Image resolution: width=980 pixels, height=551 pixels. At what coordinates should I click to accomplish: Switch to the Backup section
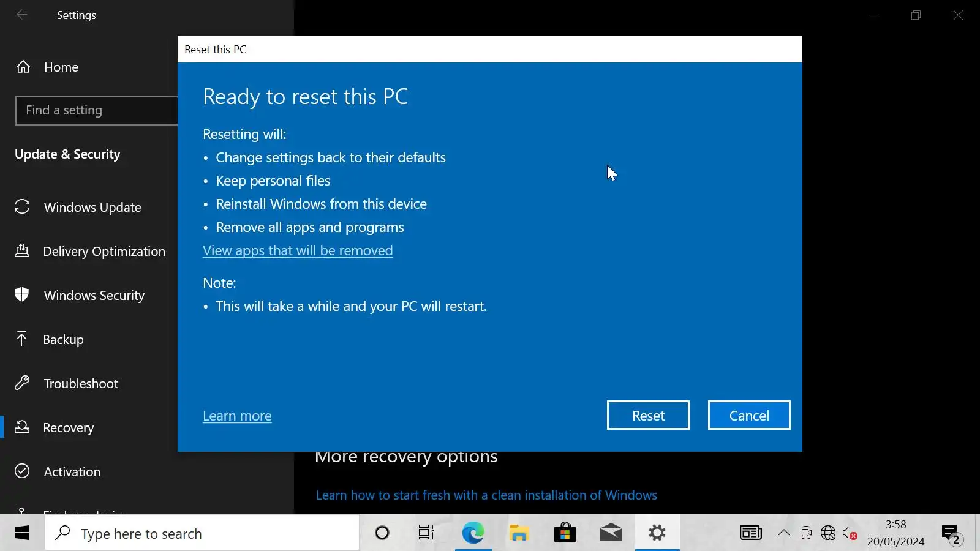point(49,339)
